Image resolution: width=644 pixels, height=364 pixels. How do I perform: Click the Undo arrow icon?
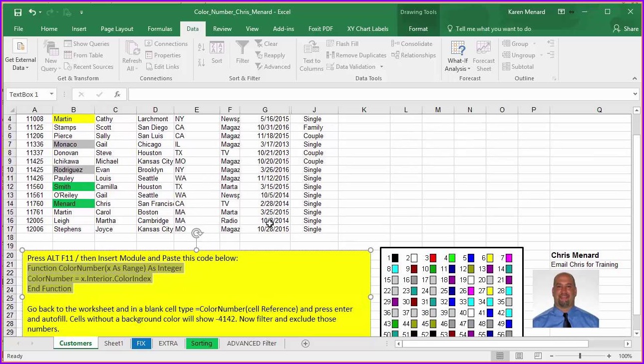point(32,12)
